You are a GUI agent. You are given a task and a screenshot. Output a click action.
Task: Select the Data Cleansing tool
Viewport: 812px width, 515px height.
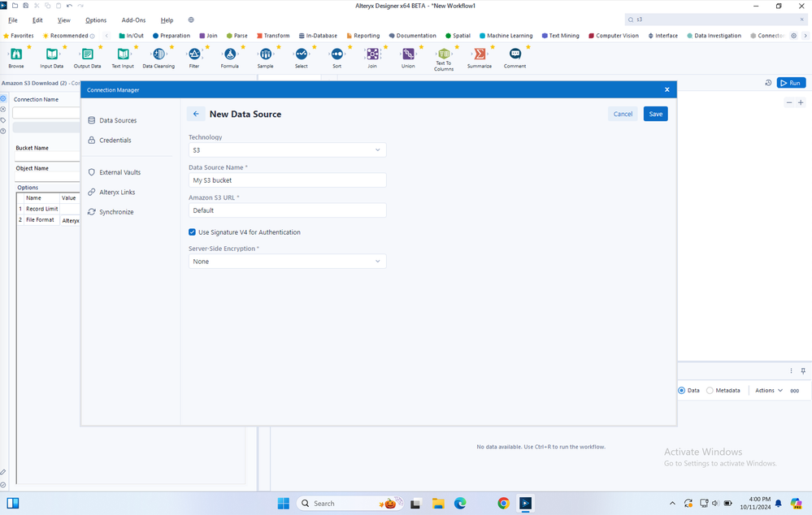click(158, 58)
